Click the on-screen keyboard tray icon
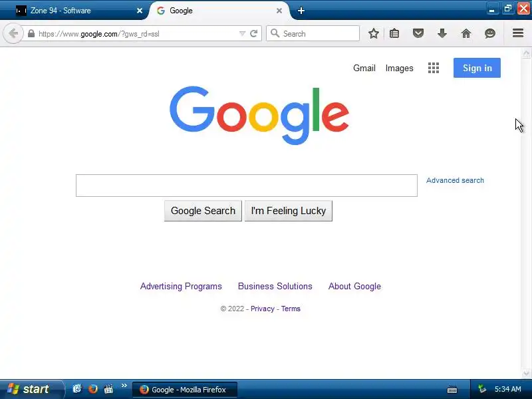This screenshot has height=399, width=532. [452, 390]
